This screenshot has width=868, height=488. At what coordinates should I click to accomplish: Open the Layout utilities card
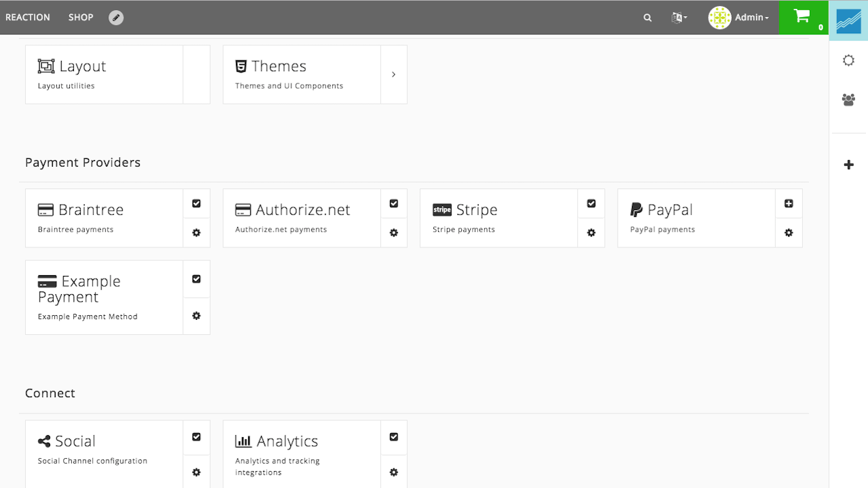(104, 75)
